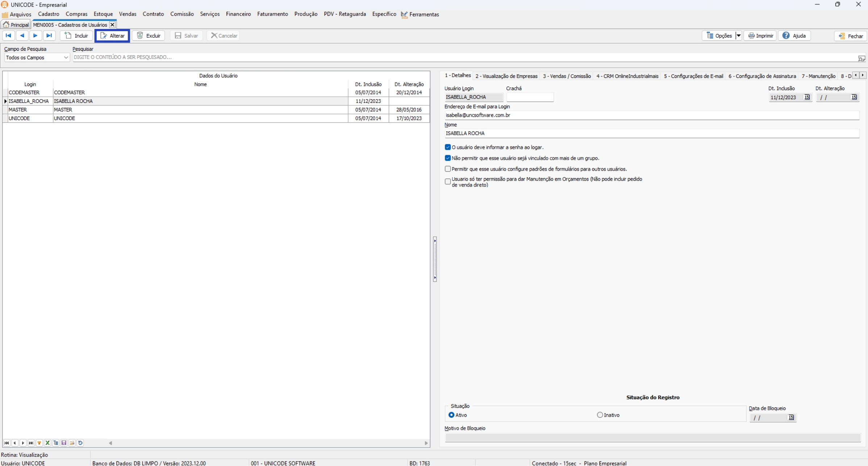Expand the Opções dropdown arrow
The image size is (868, 466).
738,36
